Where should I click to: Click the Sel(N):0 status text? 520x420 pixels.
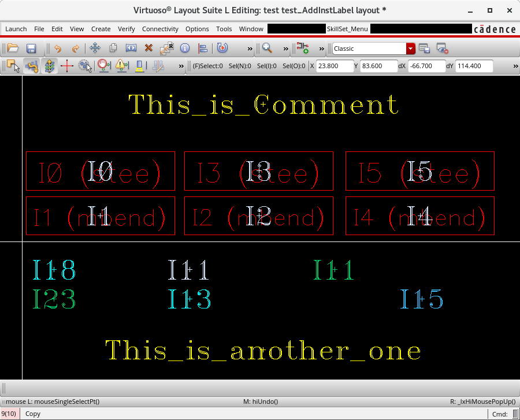coord(240,66)
